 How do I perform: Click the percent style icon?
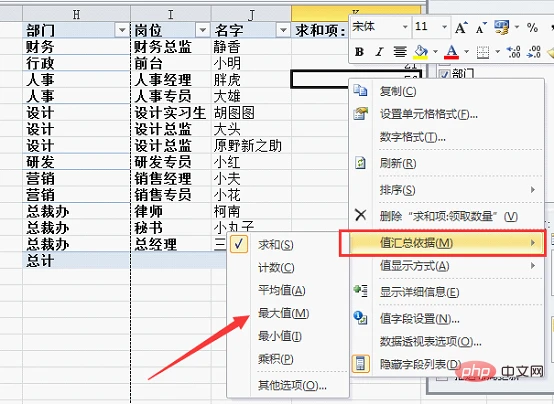(532, 28)
